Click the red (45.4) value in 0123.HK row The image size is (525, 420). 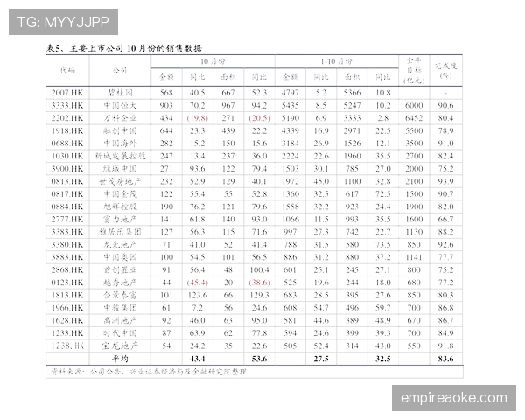coord(198,283)
